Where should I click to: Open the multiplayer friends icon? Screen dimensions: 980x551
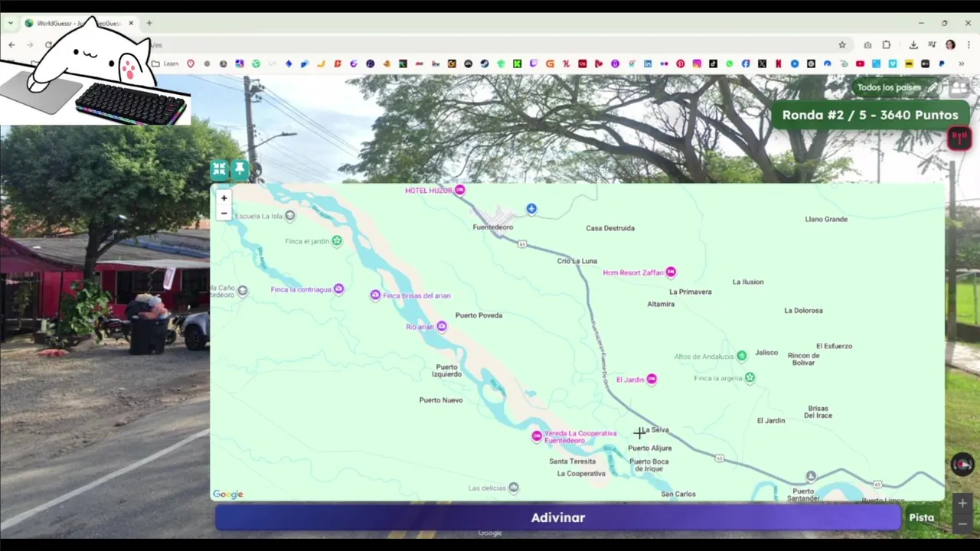959,87
